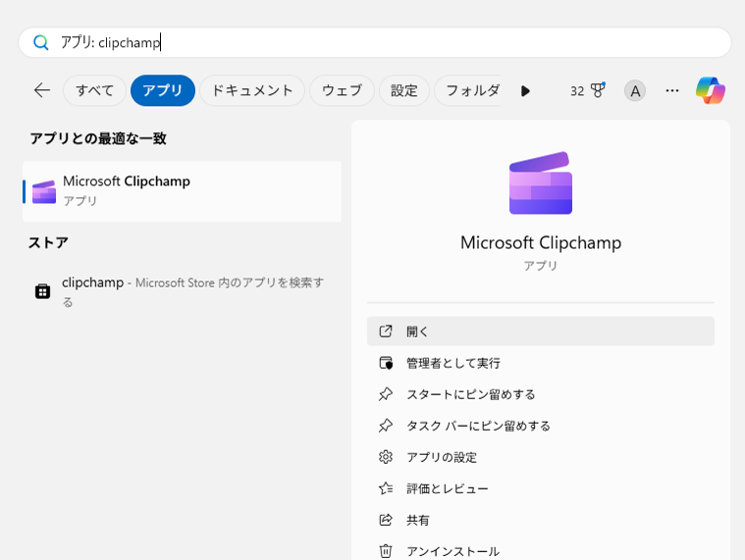Expand more filter tabs with the arrow
This screenshot has height=560, width=745.
[525, 91]
